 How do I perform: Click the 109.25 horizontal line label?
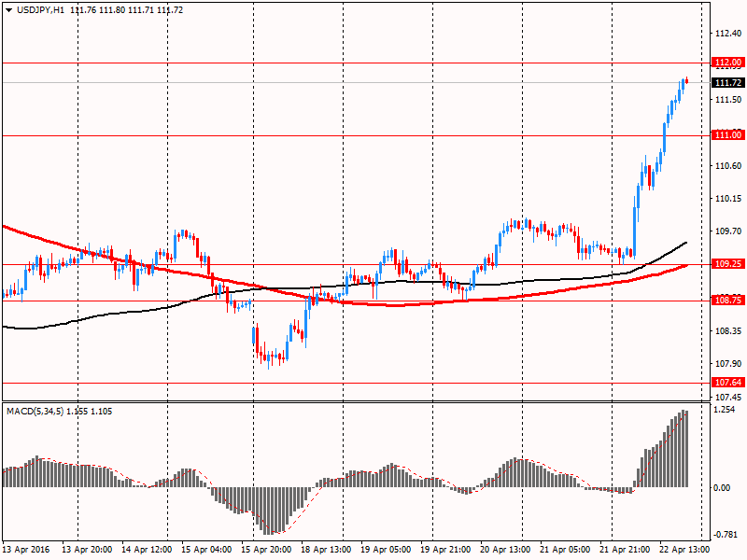click(728, 264)
